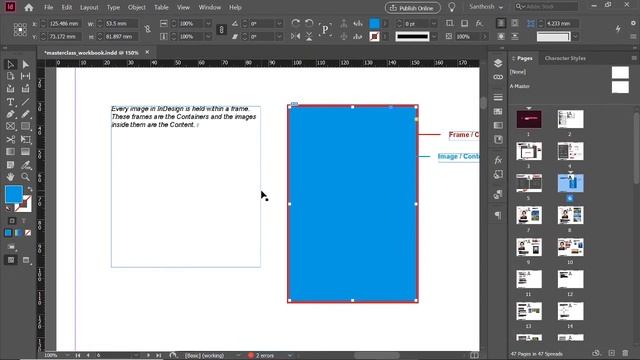Open the Layout menu
Viewport: 640px width, 360px height.
(89, 7)
